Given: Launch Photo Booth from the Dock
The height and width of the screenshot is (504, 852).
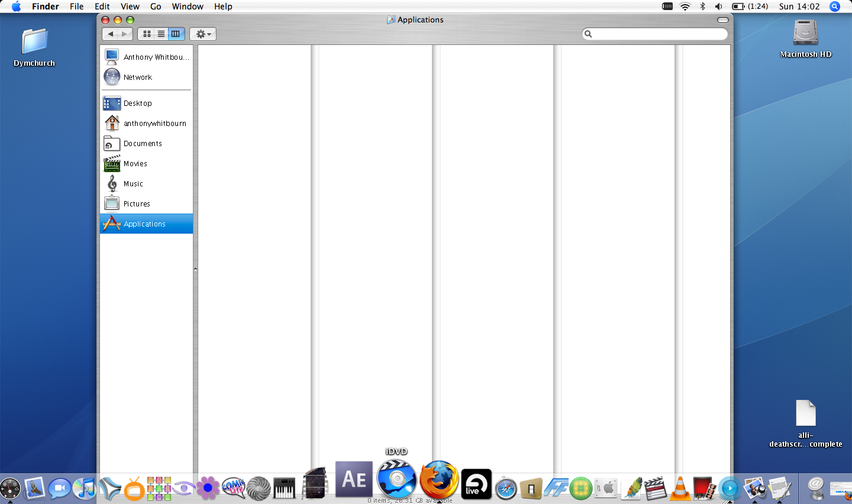Looking at the screenshot, I should point(705,489).
